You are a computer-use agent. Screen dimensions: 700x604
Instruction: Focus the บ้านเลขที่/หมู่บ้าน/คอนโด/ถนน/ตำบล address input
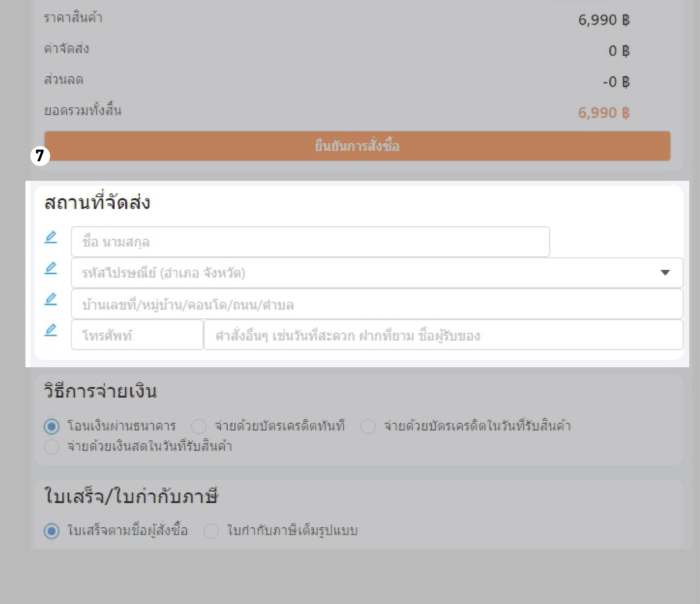(377, 304)
